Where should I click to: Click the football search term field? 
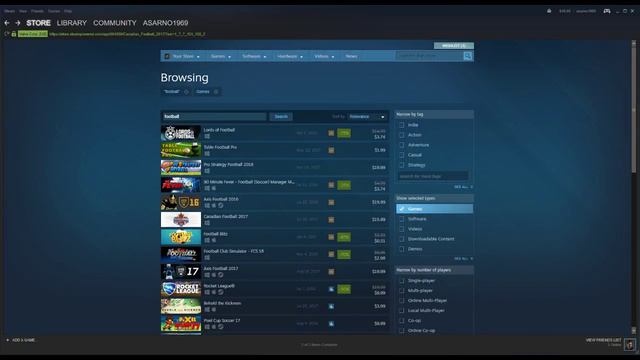(x=214, y=117)
